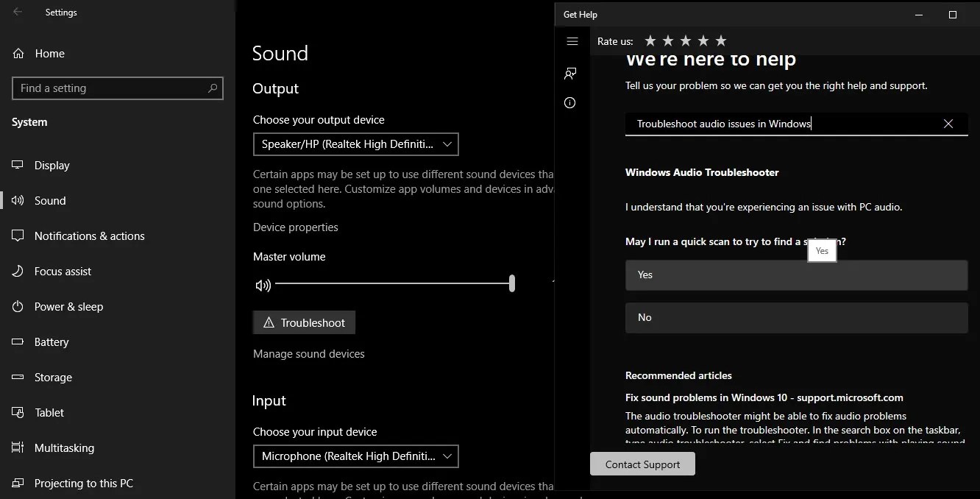
Task: Click the Find a setting search box
Action: coord(117,88)
